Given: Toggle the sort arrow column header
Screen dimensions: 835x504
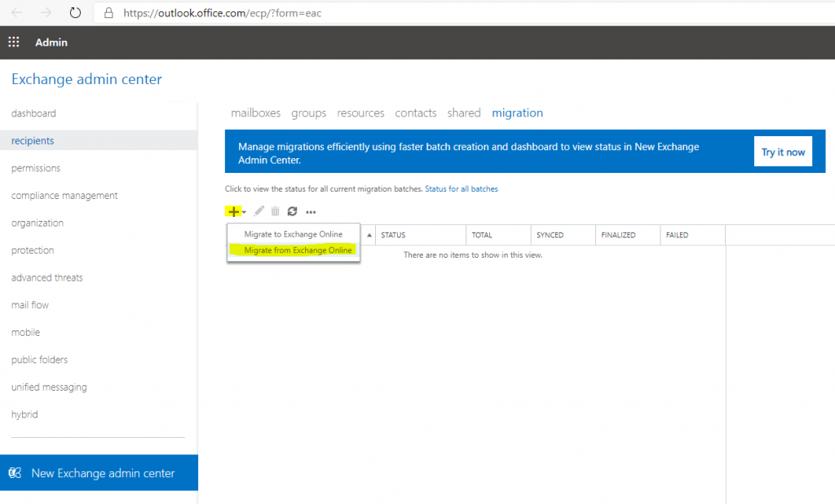Looking at the screenshot, I should point(369,235).
